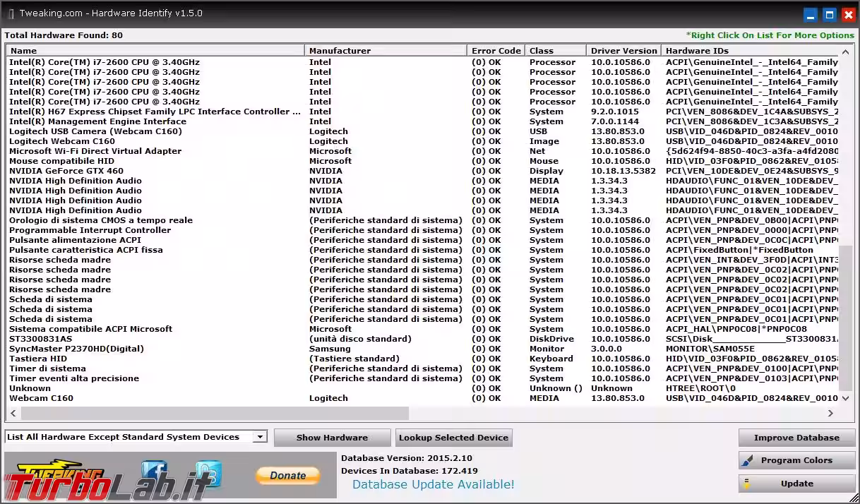Viewport: 860px width, 504px height.
Task: Click the paintbrush icon on Program Colors
Action: click(747, 461)
